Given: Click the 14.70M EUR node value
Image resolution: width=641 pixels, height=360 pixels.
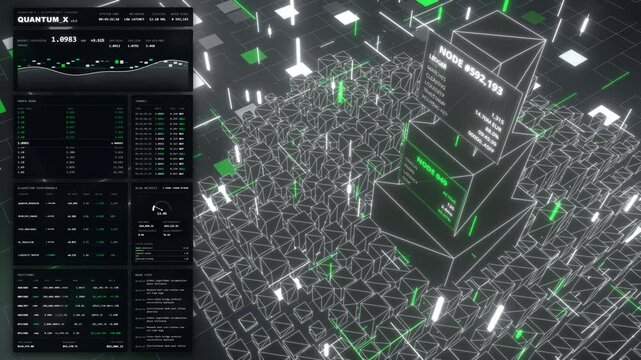Looking at the screenshot, I should (488, 121).
